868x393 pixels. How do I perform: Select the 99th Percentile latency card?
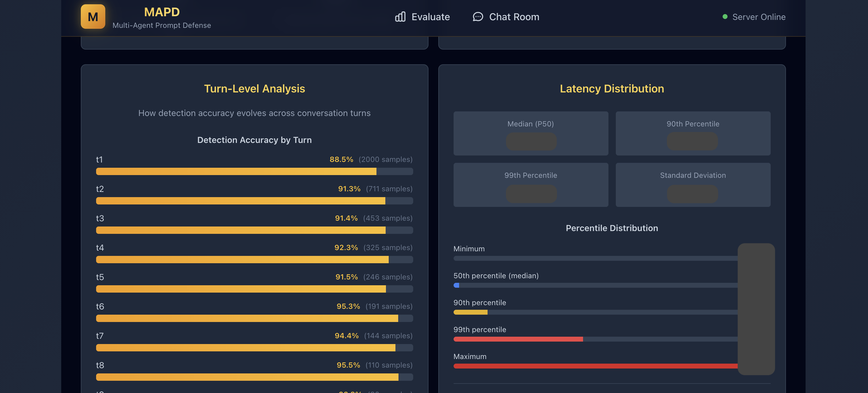[530, 185]
